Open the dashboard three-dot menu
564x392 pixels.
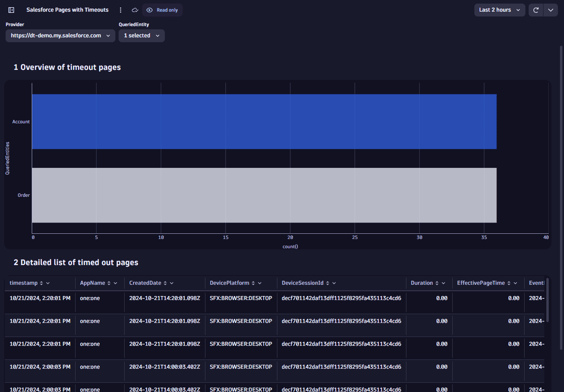click(121, 10)
